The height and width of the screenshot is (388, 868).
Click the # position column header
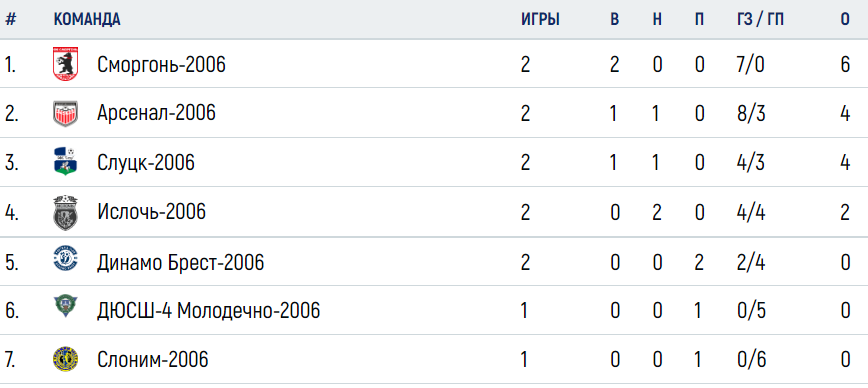point(11,19)
